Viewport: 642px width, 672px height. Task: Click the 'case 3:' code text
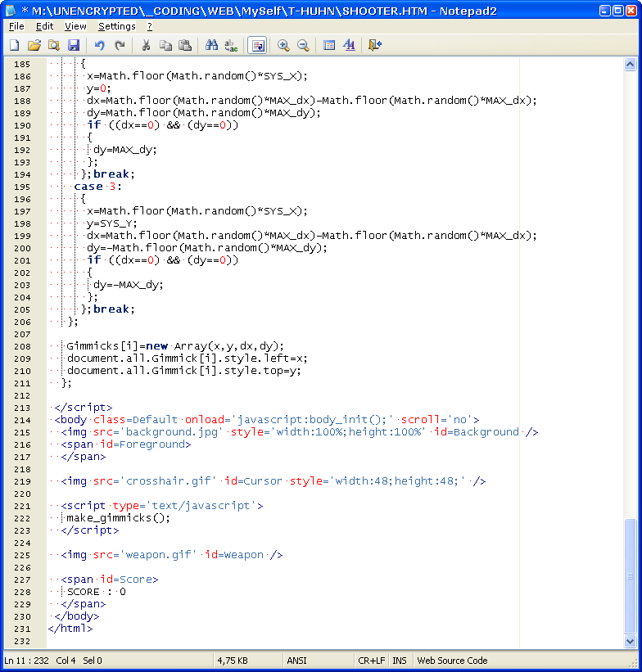97,187
